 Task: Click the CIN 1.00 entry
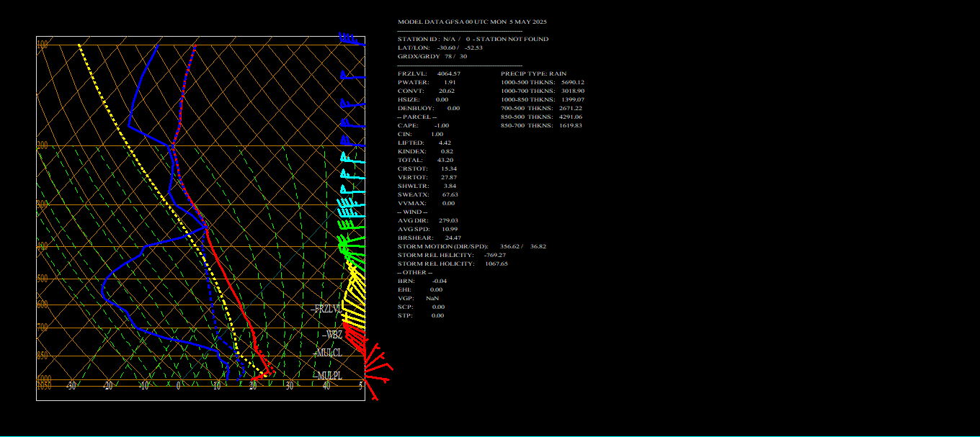coord(421,134)
